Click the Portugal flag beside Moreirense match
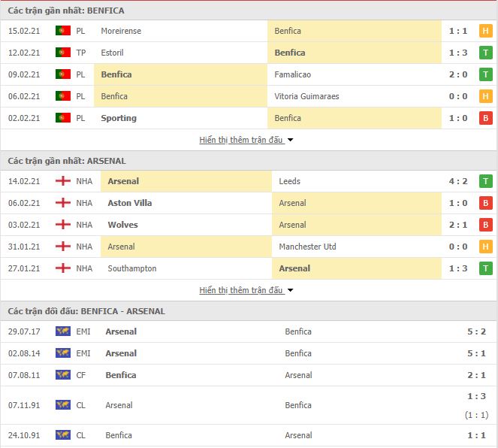 click(63, 31)
